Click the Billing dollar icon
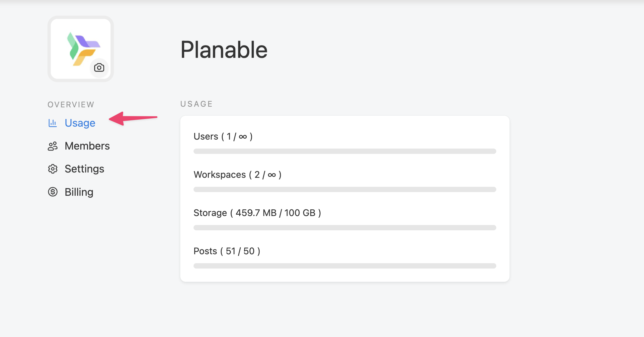The image size is (644, 337). tap(52, 192)
